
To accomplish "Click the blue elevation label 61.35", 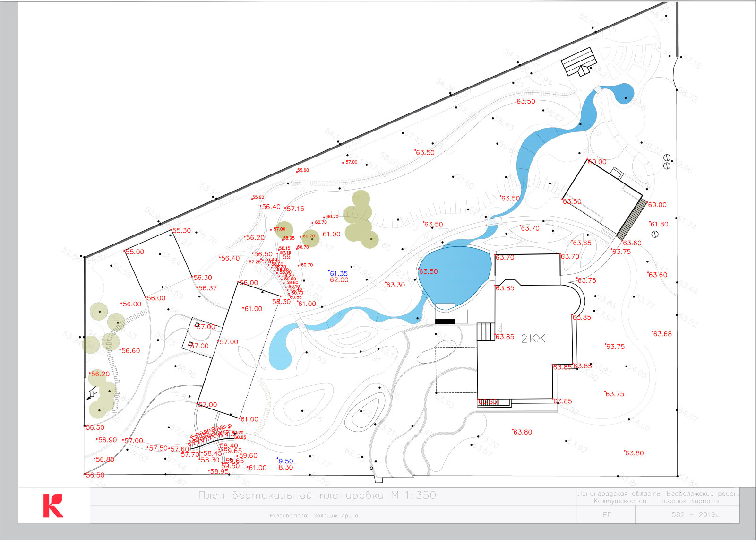I will coord(338,273).
